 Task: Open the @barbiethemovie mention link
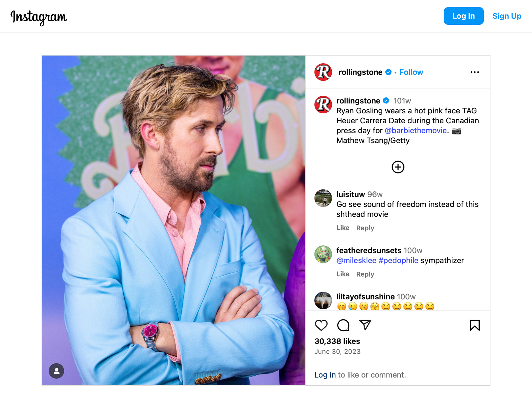coord(416,131)
